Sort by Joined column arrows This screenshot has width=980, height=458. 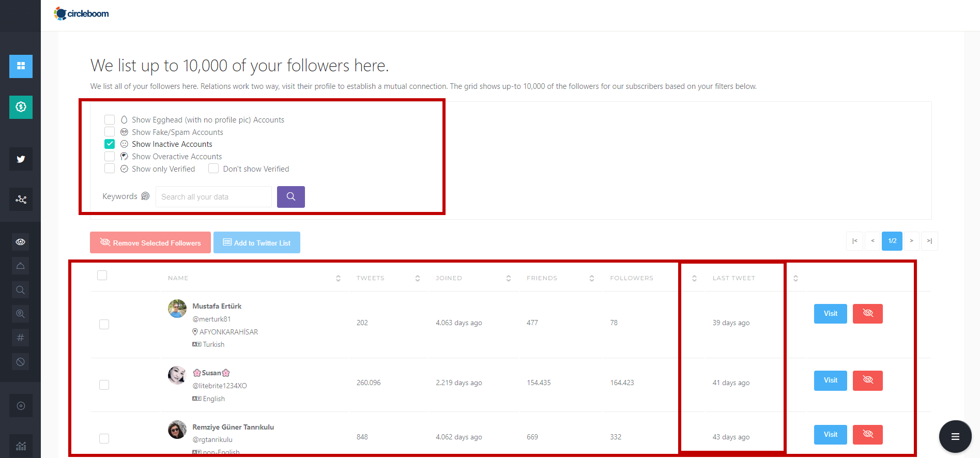pos(509,278)
